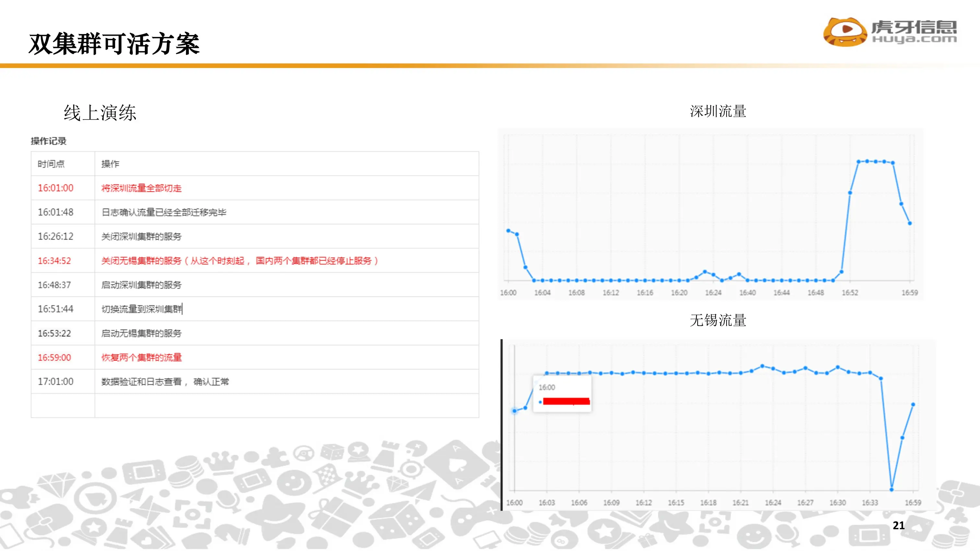
Task: Click the 操作 column header
Action: click(110, 164)
